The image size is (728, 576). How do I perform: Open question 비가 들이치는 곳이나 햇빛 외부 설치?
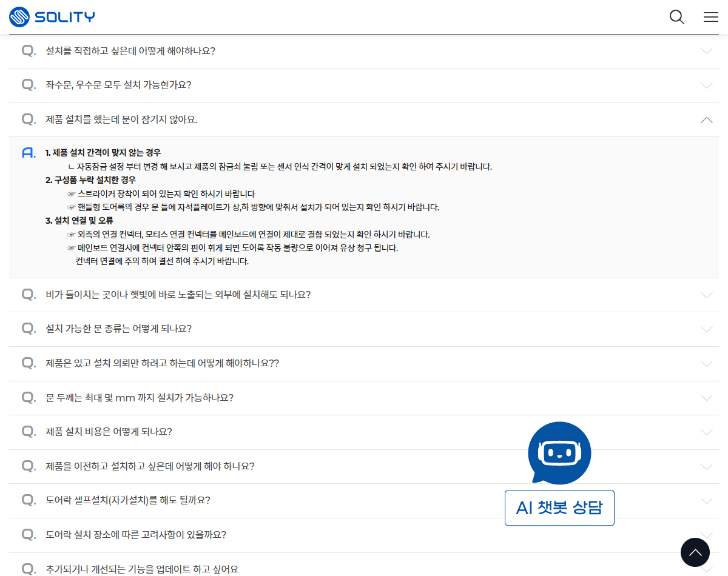(178, 295)
